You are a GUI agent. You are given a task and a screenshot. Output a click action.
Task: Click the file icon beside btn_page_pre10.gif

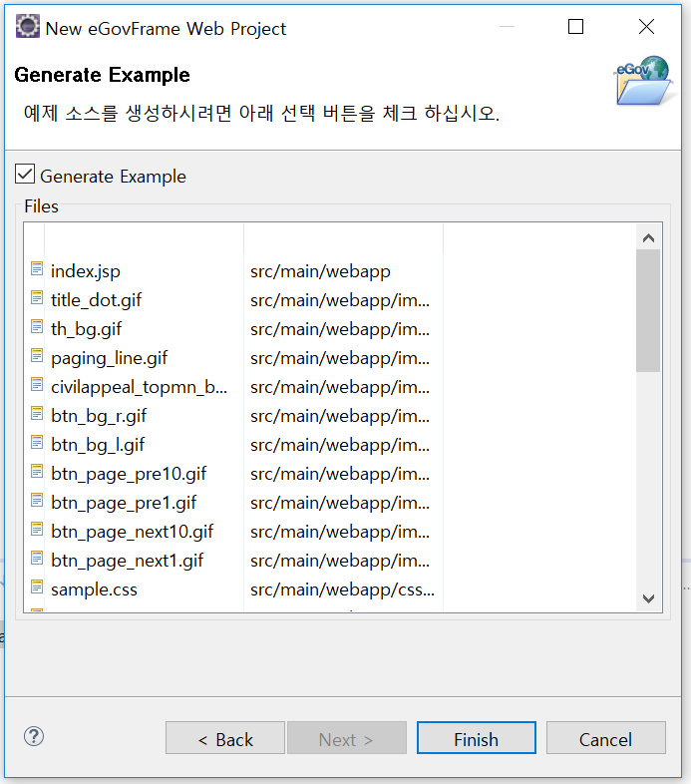37,472
